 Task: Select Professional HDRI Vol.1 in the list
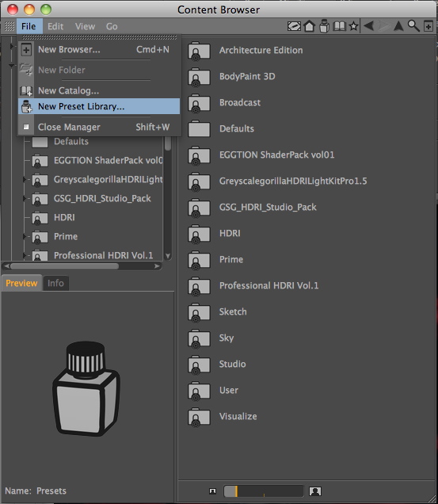(x=269, y=285)
